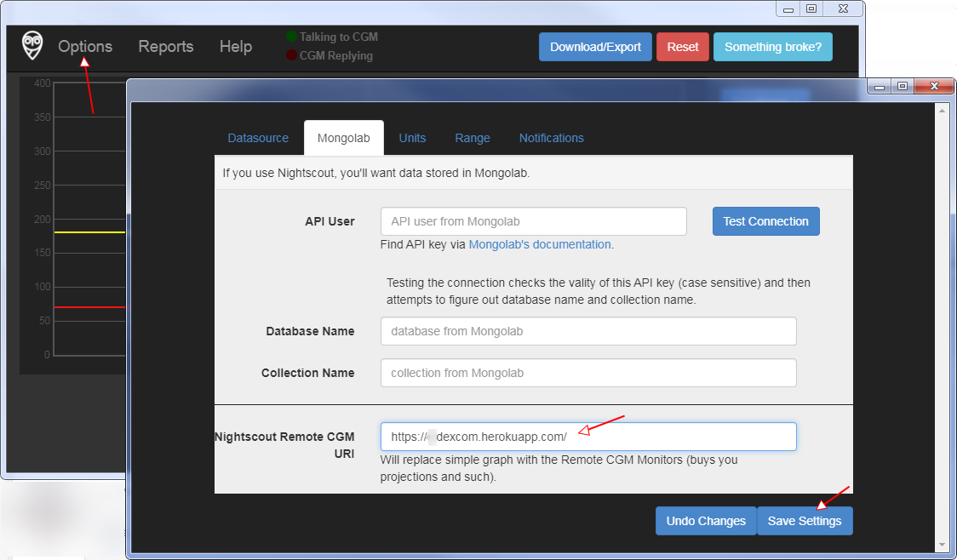This screenshot has height=560, width=957.
Task: Open the Options menu
Action: click(x=85, y=46)
